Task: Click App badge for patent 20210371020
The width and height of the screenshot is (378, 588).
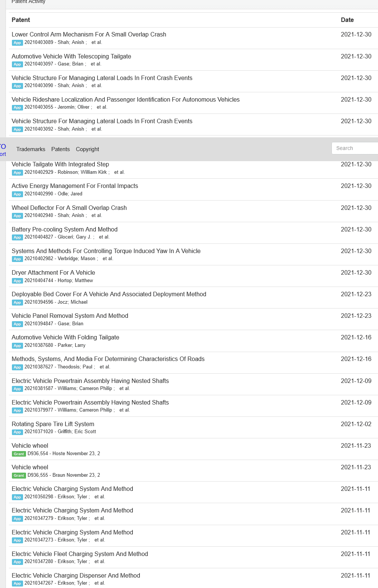Action: (17, 432)
